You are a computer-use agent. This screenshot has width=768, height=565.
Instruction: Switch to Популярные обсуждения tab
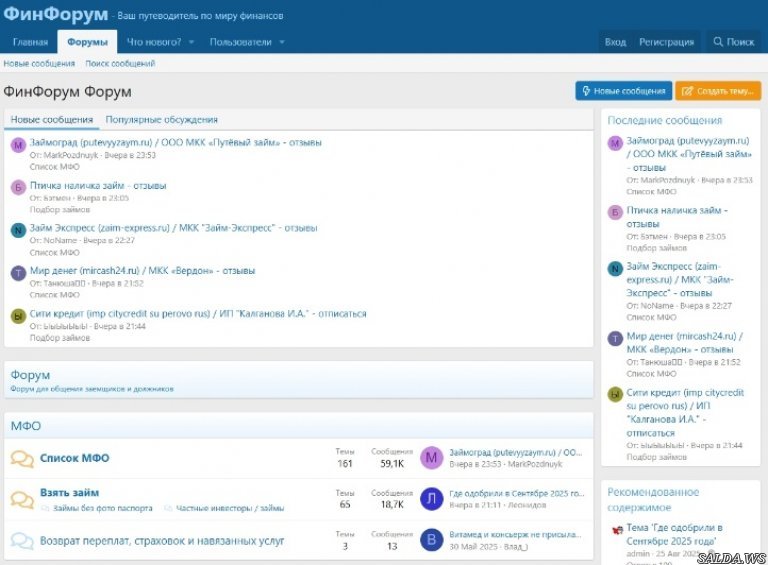(161, 120)
